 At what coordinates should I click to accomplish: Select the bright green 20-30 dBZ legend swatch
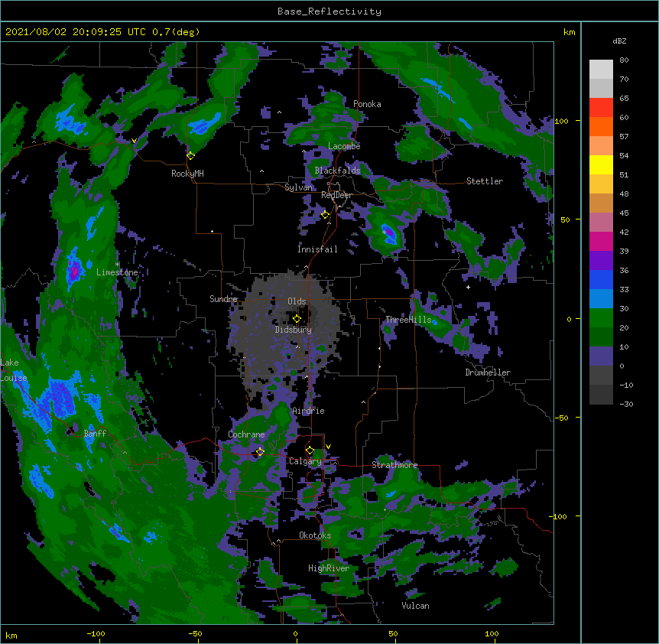click(601, 318)
